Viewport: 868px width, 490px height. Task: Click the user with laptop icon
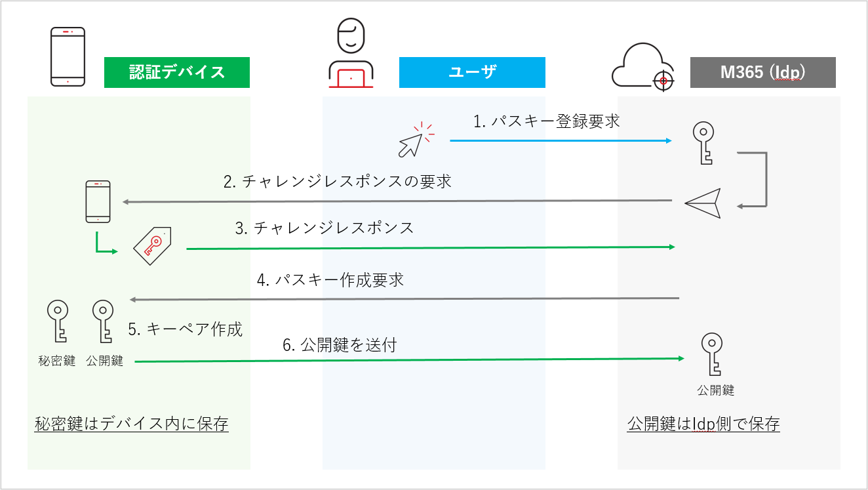tap(351, 54)
